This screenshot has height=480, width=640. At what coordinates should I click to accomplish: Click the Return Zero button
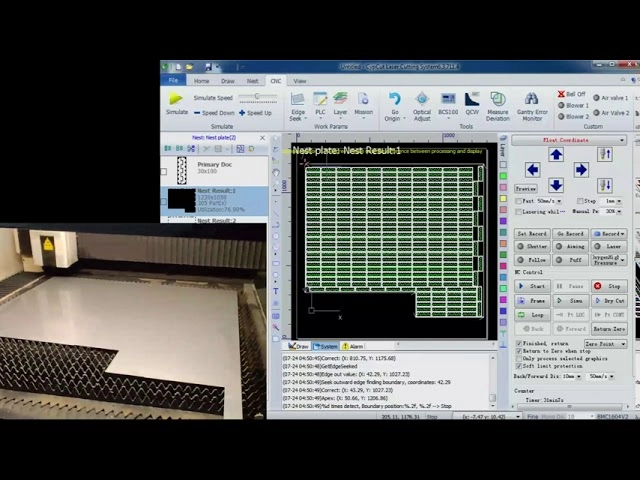pos(609,329)
